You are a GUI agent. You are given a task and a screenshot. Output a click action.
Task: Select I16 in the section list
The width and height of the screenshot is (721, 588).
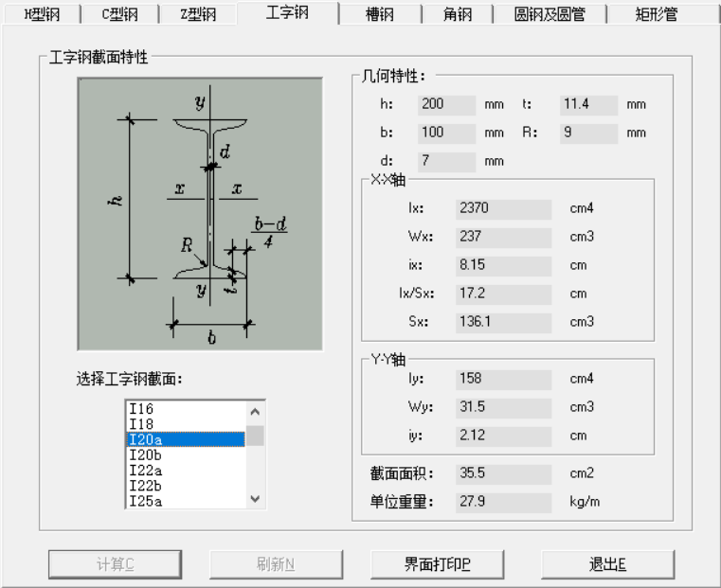(x=186, y=408)
